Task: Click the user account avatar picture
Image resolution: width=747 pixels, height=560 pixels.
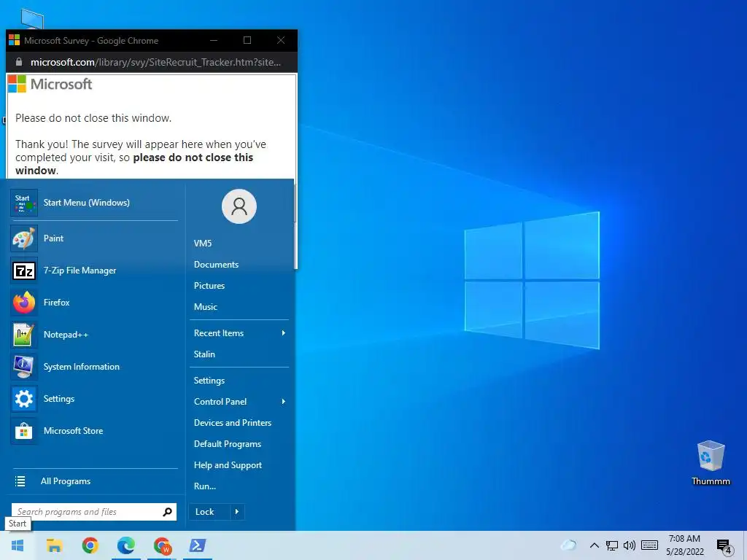Action: click(x=239, y=206)
